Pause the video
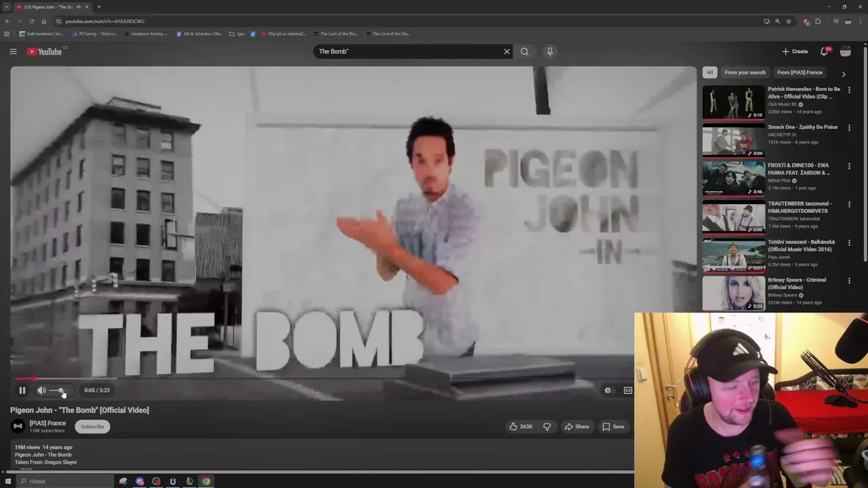Image resolution: width=868 pixels, height=488 pixels. [22, 390]
